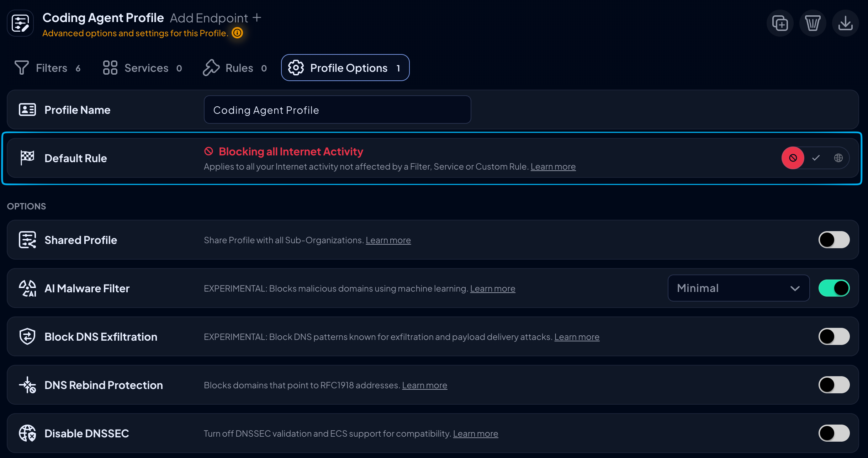This screenshot has width=868, height=458.
Task: Click the profile editor icon beside the title
Action: point(20,23)
